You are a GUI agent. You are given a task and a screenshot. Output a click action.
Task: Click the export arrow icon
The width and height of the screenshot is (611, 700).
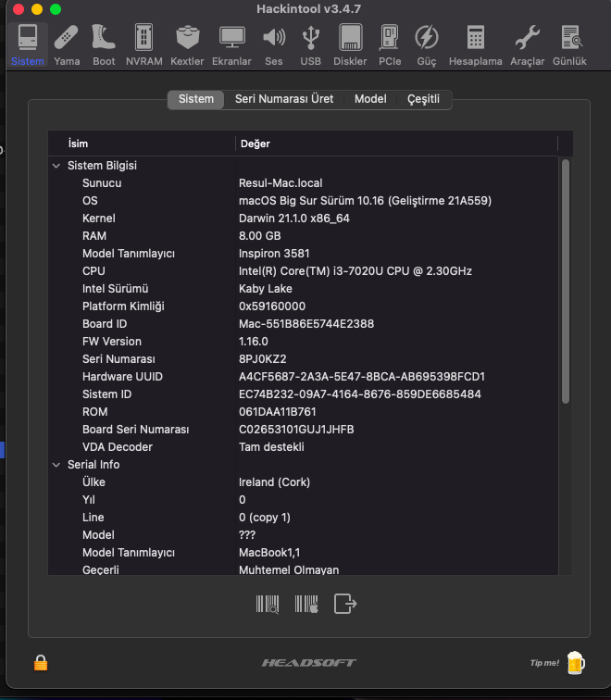pos(345,604)
